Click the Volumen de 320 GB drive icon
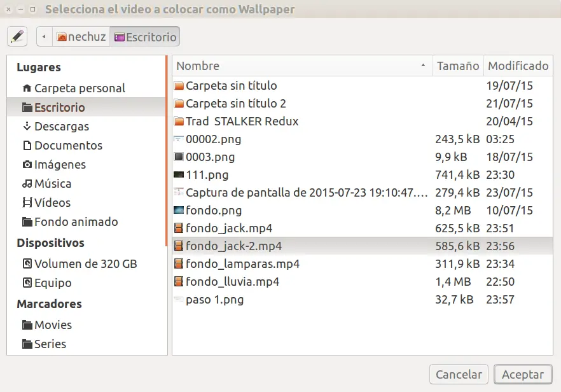This screenshot has height=392, width=561. (27, 263)
